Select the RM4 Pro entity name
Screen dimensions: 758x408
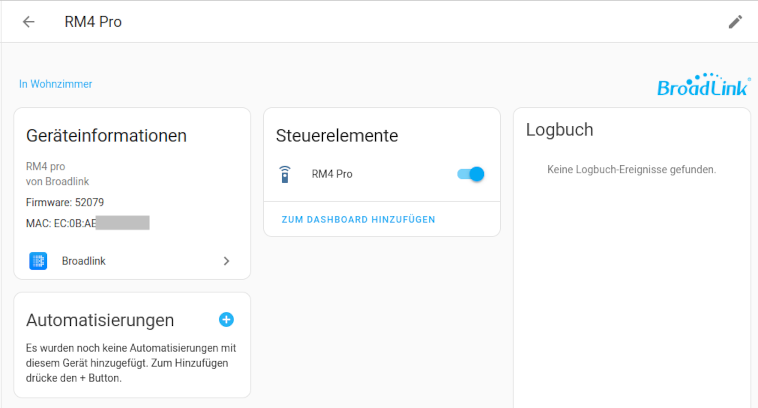coord(332,174)
